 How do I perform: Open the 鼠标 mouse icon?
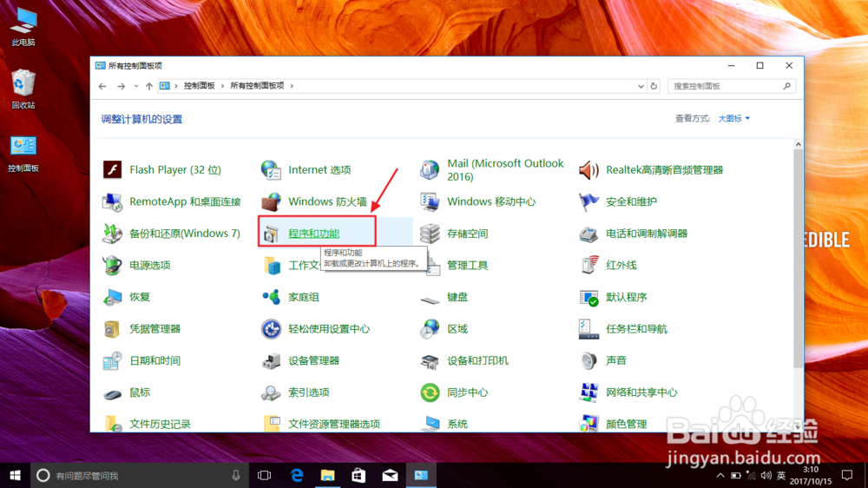(x=112, y=393)
